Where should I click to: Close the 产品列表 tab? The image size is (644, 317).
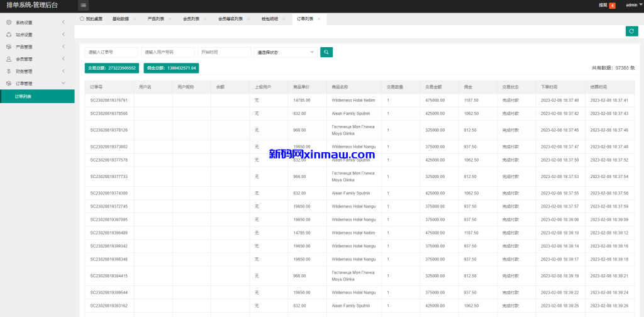click(170, 19)
